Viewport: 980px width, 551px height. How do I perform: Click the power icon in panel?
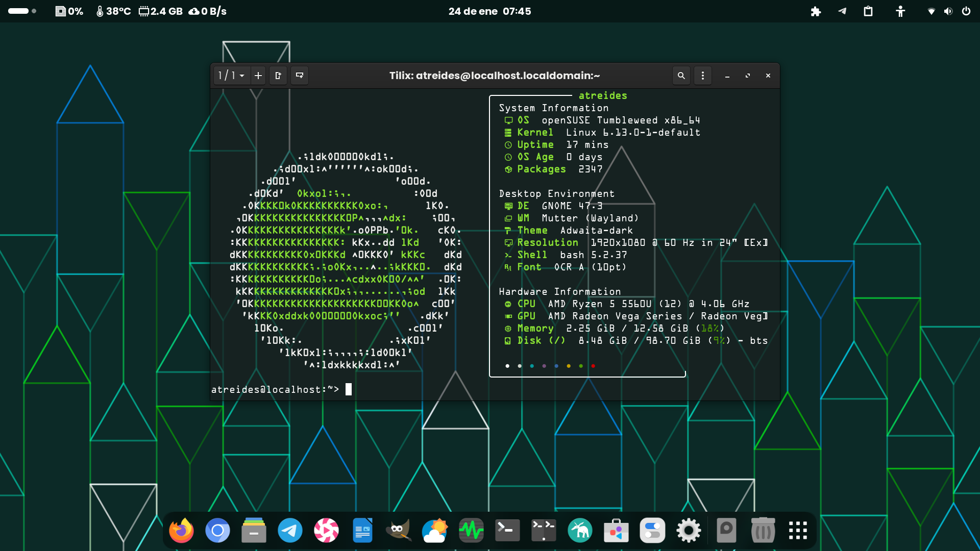tap(966, 11)
